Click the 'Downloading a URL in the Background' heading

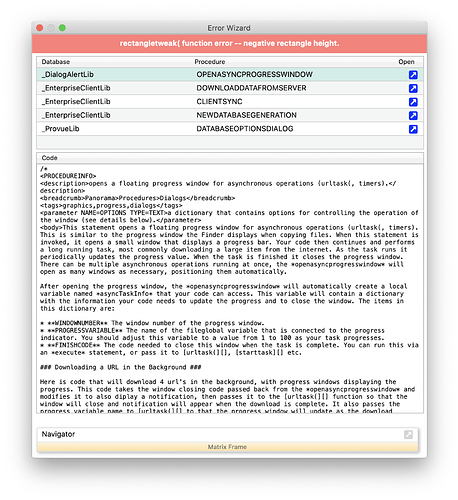120,367
